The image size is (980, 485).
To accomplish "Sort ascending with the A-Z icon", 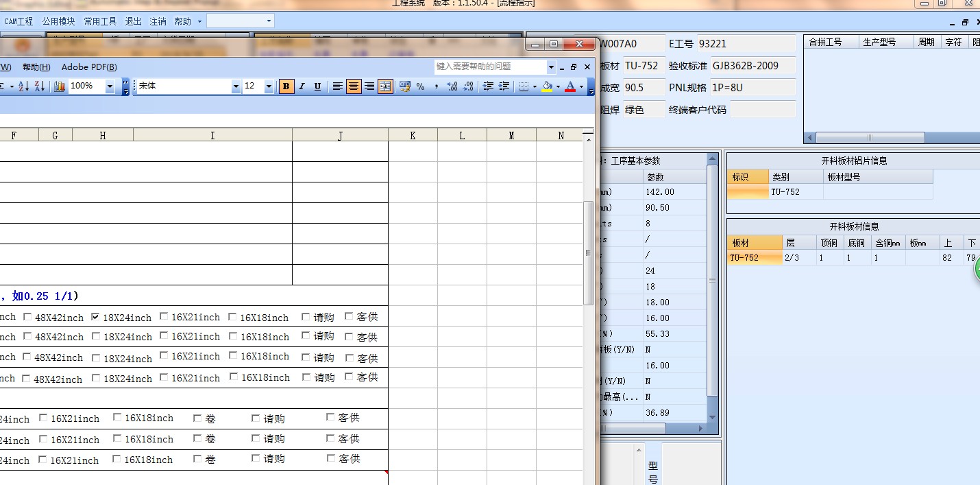I will (23, 86).
